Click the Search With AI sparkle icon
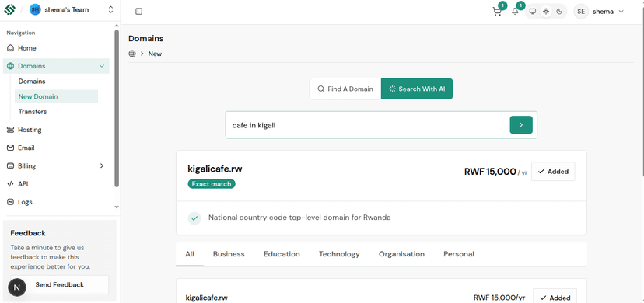This screenshot has height=303, width=644. [392, 89]
